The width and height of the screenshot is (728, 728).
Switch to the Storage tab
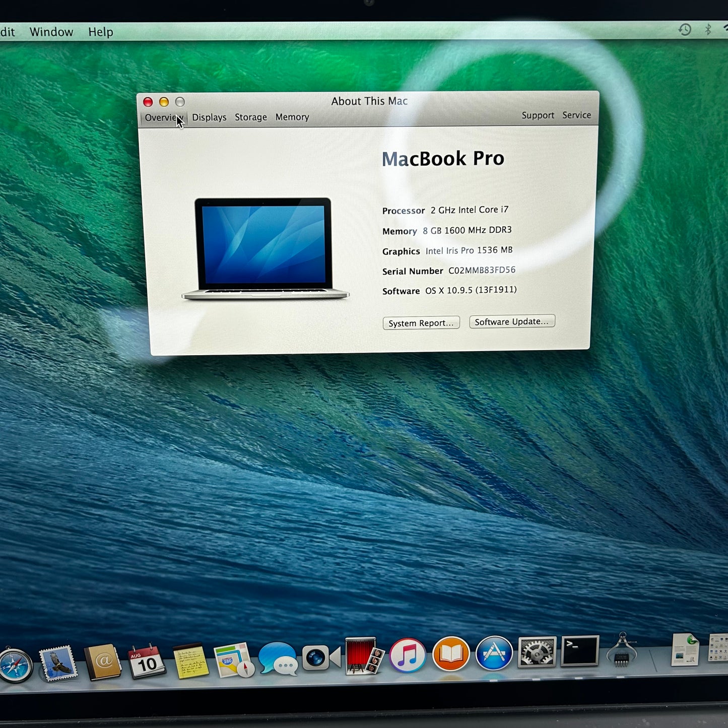click(251, 117)
